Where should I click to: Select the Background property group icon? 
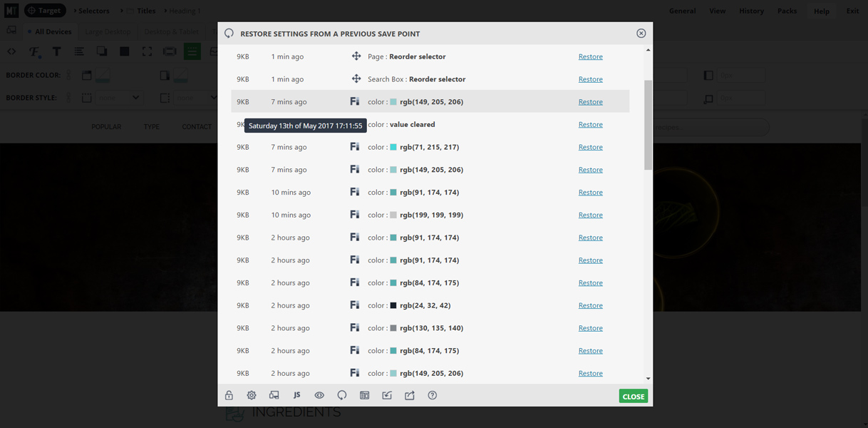(125, 51)
